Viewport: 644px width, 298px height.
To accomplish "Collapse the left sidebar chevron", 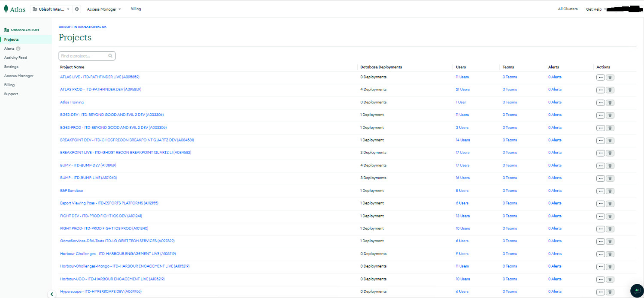I will click(52, 294).
